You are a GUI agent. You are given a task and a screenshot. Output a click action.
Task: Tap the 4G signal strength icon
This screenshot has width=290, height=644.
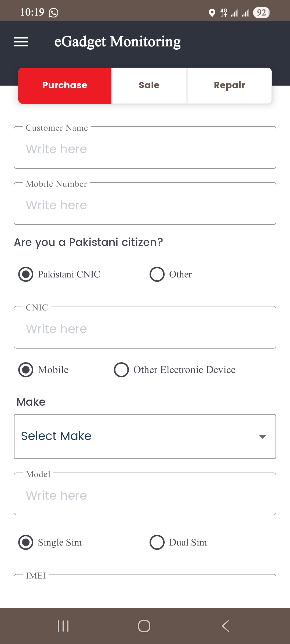click(x=224, y=13)
